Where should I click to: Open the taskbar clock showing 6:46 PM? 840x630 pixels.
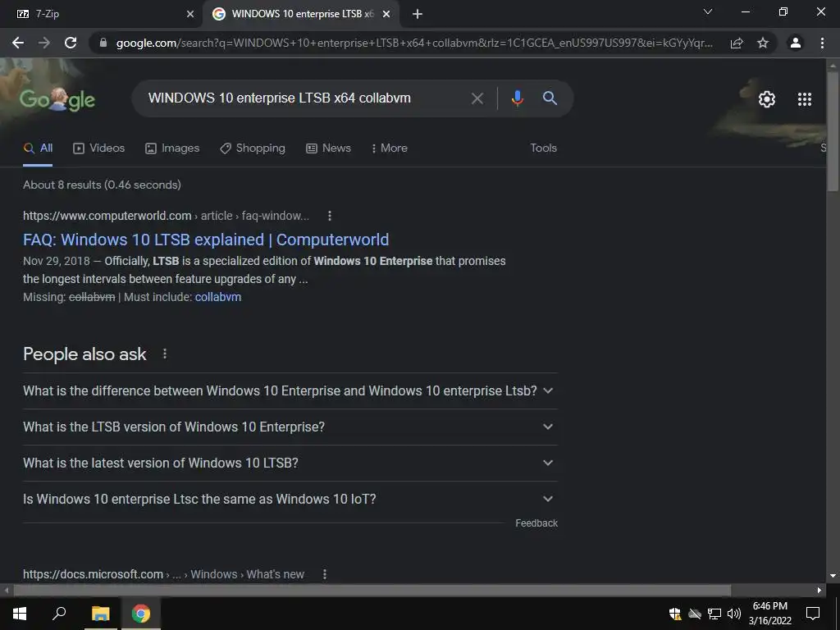point(769,614)
